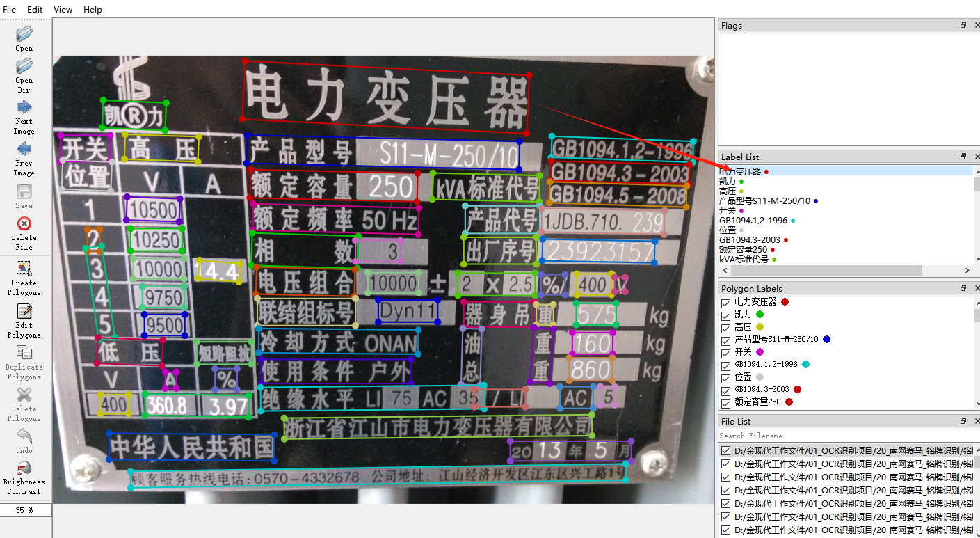Open a new image with the Open tool

point(23,38)
